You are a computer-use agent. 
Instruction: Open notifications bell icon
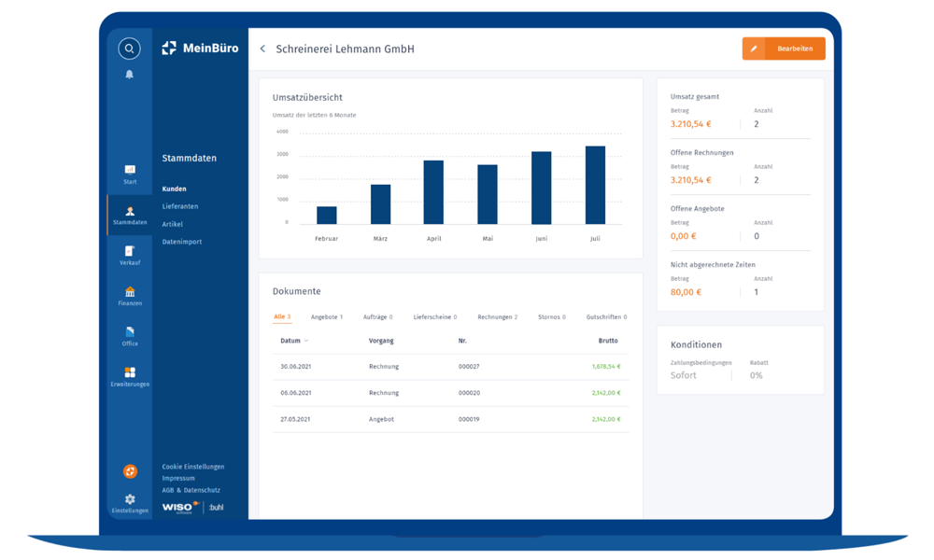pyautogui.click(x=129, y=75)
